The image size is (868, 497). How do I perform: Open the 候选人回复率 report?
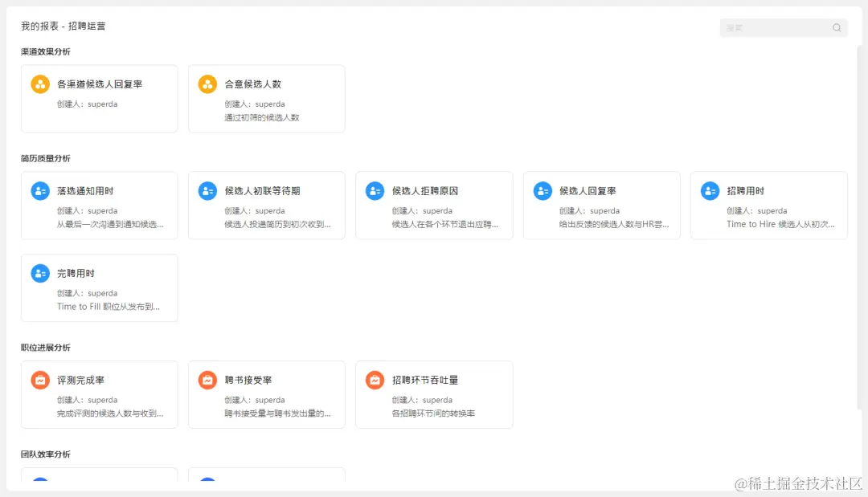pyautogui.click(x=601, y=205)
